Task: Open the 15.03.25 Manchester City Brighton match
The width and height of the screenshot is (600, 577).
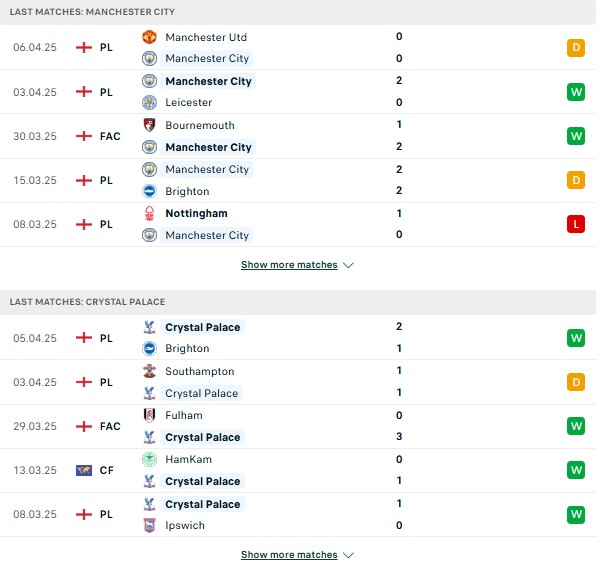Action: click(x=298, y=180)
